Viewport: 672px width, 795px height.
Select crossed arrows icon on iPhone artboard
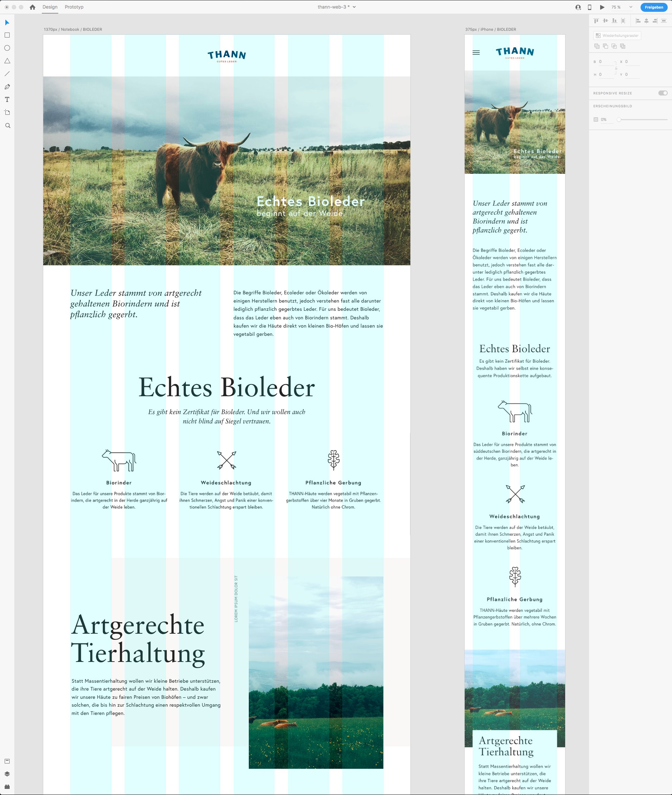point(515,494)
